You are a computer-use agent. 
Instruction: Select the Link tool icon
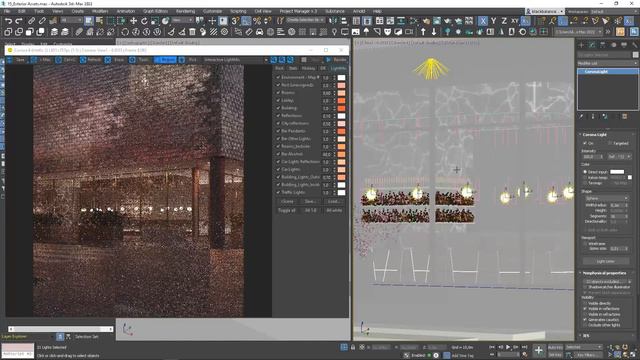[31, 20]
